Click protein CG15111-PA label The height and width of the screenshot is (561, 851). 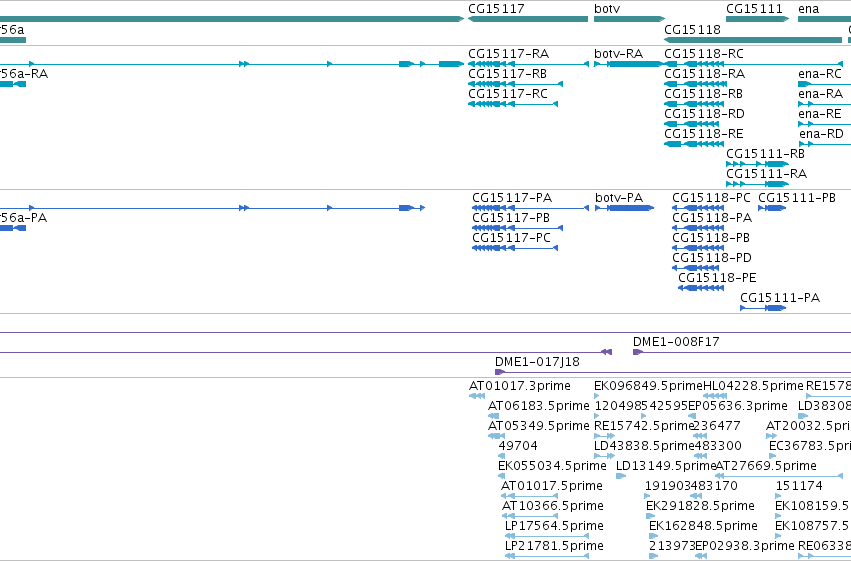coord(780,298)
